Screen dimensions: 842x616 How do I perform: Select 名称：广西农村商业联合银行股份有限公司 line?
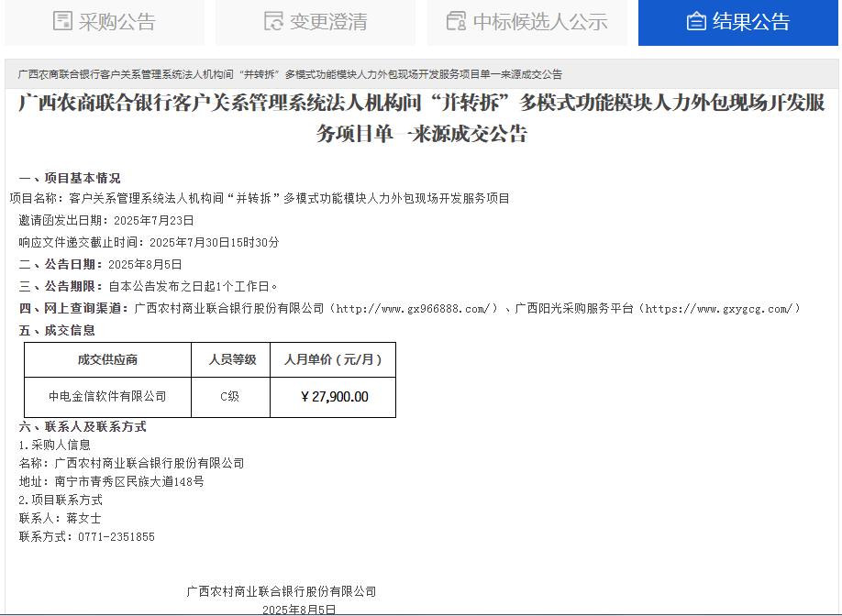click(x=131, y=464)
